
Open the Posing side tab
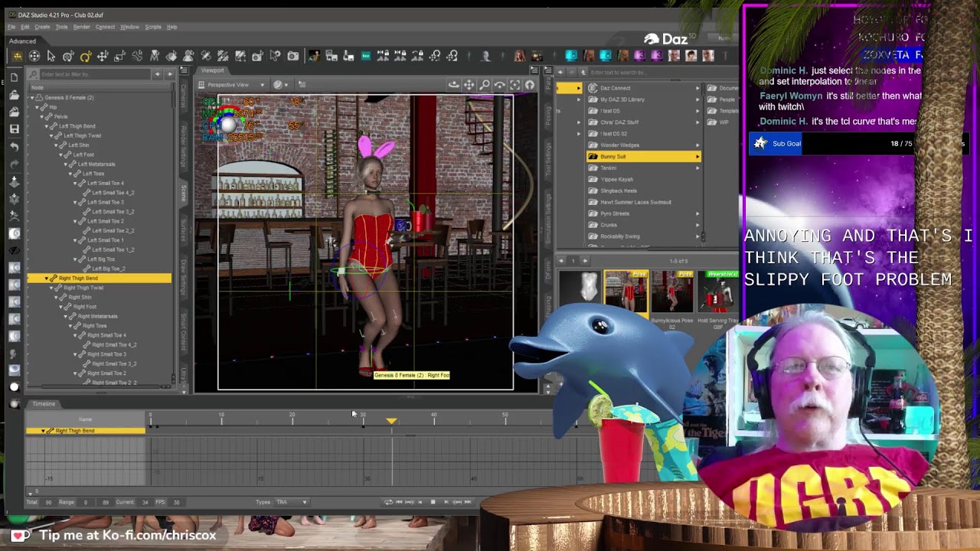(548, 117)
